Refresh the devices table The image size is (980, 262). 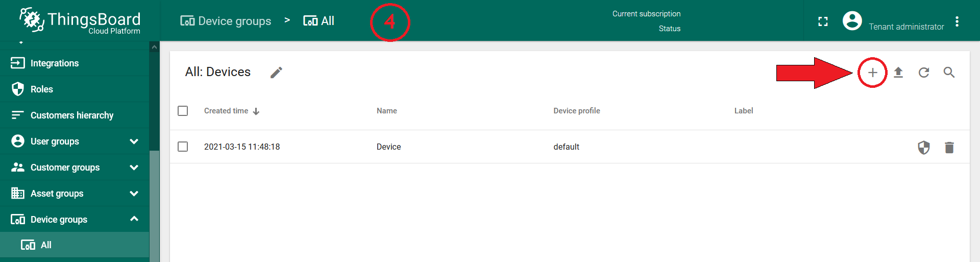pos(924,73)
